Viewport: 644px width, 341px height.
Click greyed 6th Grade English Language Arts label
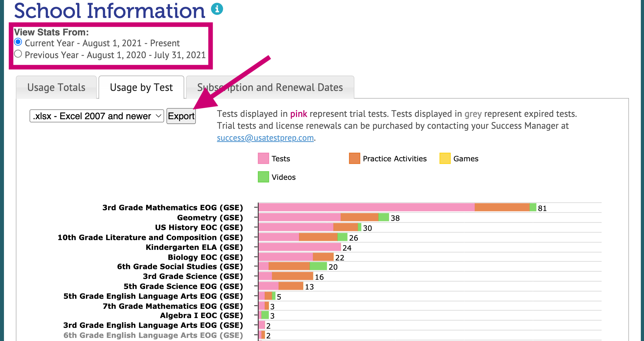tap(153, 335)
